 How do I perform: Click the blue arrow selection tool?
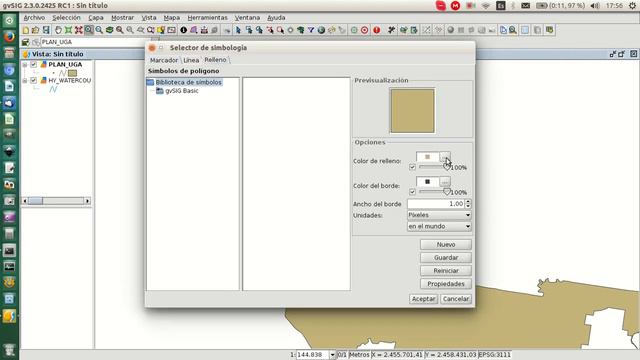(238, 30)
